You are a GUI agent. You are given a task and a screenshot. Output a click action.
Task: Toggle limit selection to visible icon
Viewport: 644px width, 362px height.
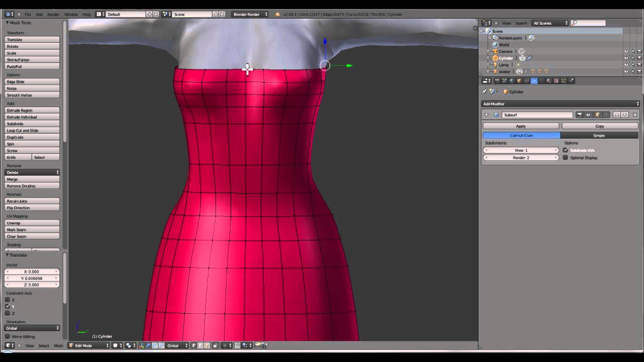216,345
